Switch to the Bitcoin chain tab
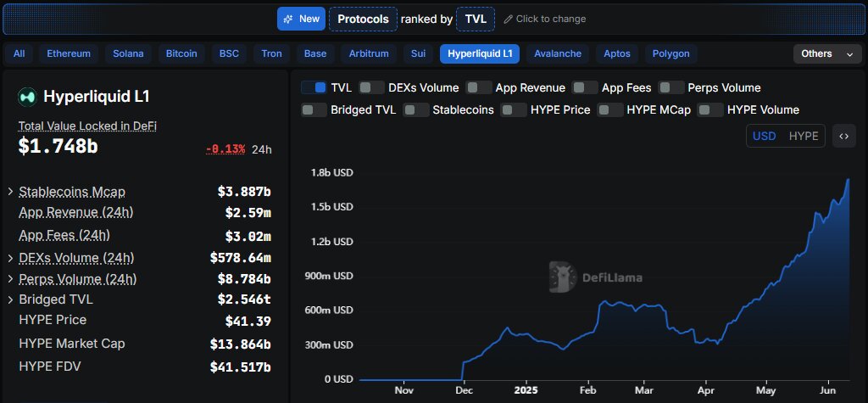Screen dimensions: 868x403 click(181, 53)
